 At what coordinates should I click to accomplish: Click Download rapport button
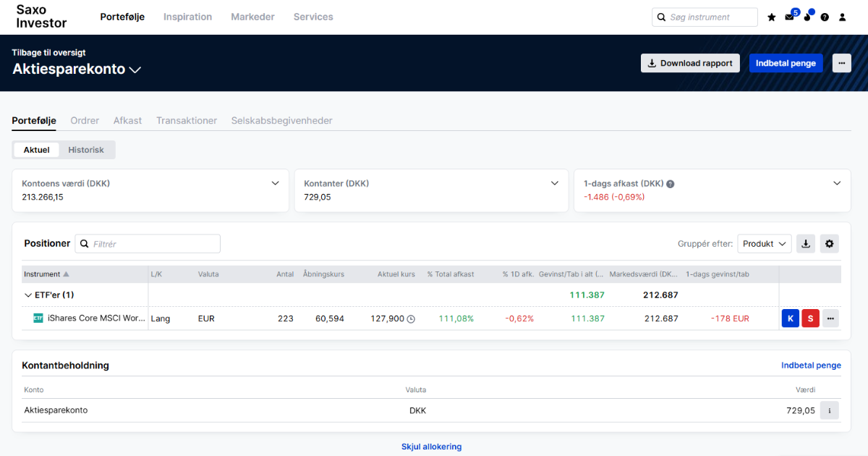click(690, 63)
